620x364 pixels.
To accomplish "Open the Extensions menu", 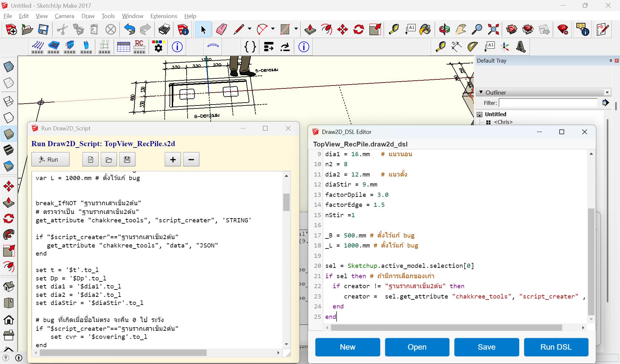I will coord(164,16).
